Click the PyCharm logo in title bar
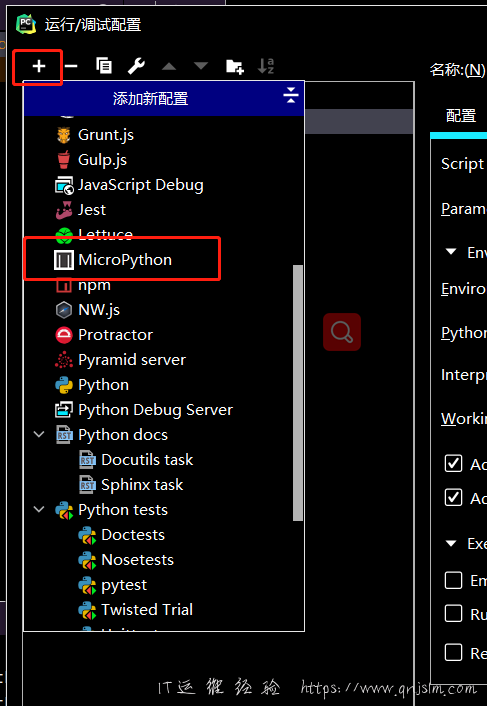The width and height of the screenshot is (487, 706). [26, 24]
